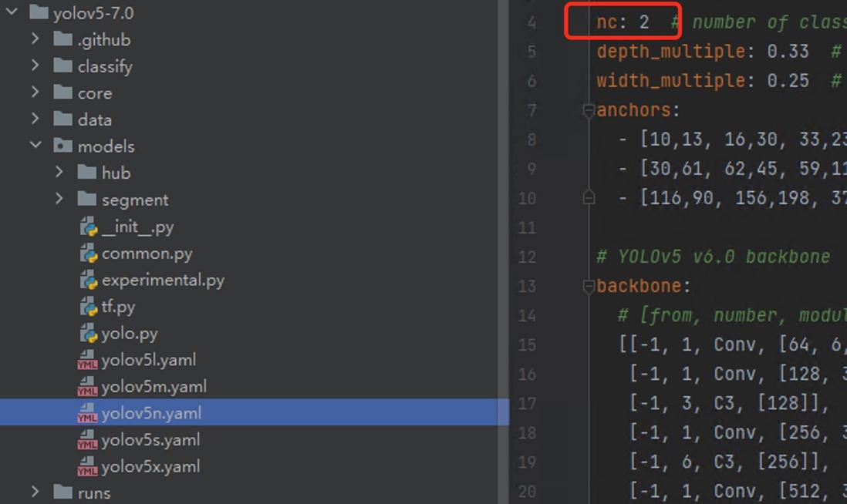Click the backbone key on line 13
Image resolution: width=847 pixels, height=504 pixels.
(x=639, y=285)
